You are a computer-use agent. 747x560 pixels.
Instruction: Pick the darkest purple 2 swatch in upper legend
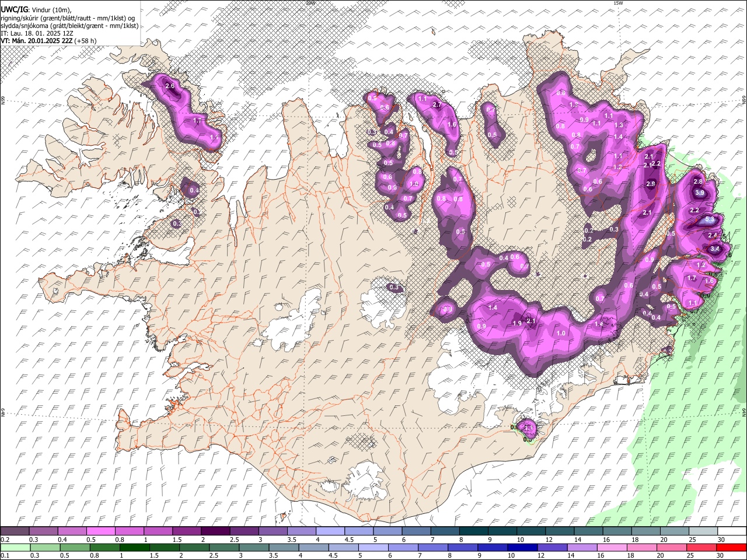pos(215,531)
